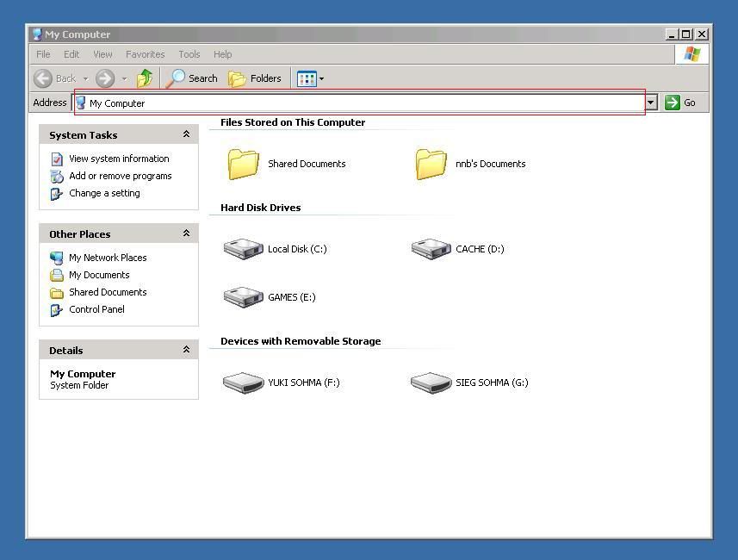The image size is (738, 560).
Task: Collapse the Other Places panel
Action: click(x=186, y=233)
